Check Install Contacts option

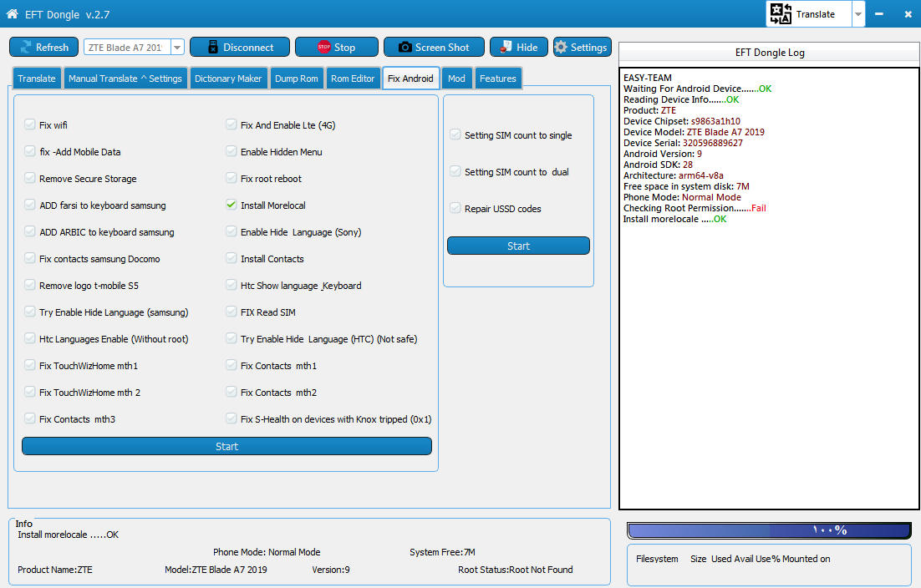click(x=232, y=258)
